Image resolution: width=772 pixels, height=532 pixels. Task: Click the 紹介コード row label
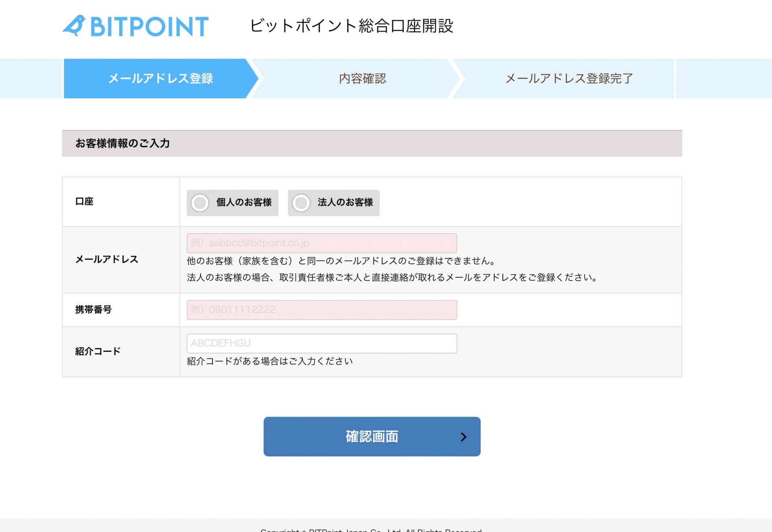(98, 351)
